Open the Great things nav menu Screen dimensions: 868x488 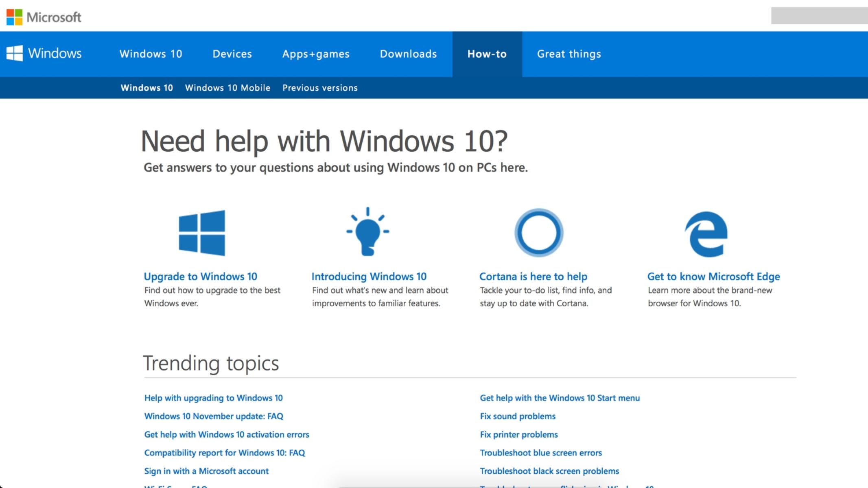(x=569, y=54)
